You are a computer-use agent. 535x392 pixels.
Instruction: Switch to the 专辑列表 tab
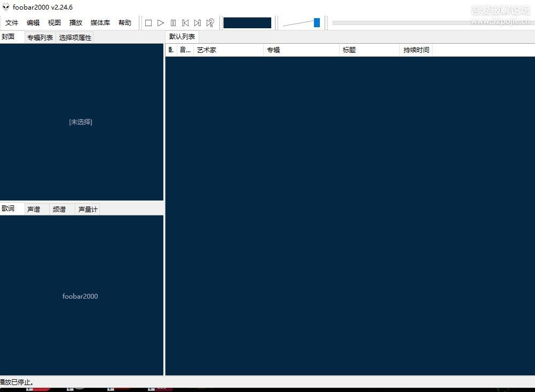click(40, 37)
